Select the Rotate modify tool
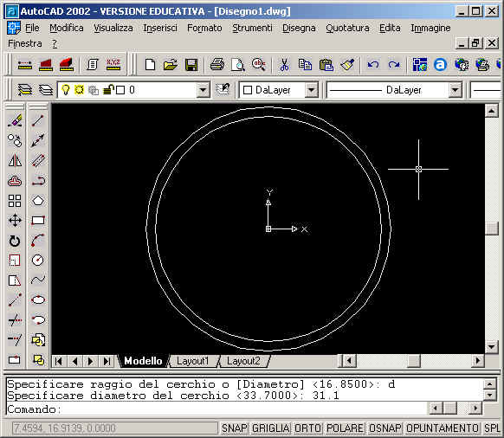The width and height of the screenshot is (504, 438). (15, 241)
